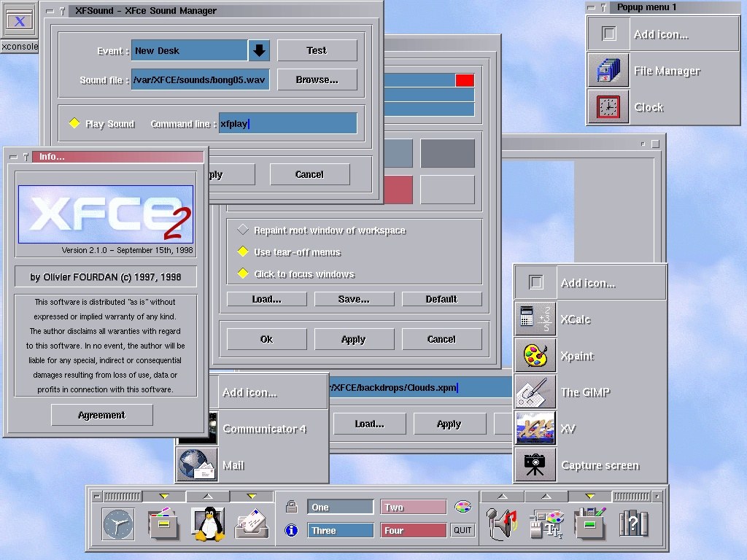747x560 pixels.
Task: Toggle Use tear-off menus option
Action: click(243, 252)
